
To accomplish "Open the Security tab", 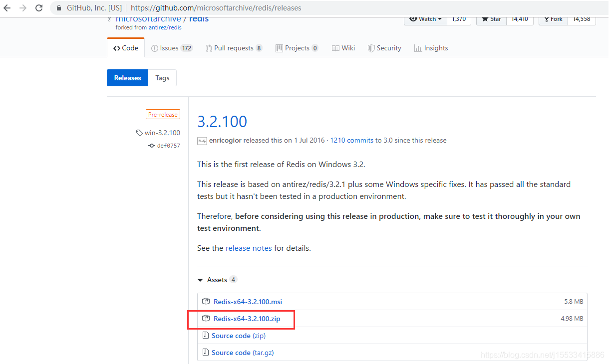I will (x=384, y=48).
